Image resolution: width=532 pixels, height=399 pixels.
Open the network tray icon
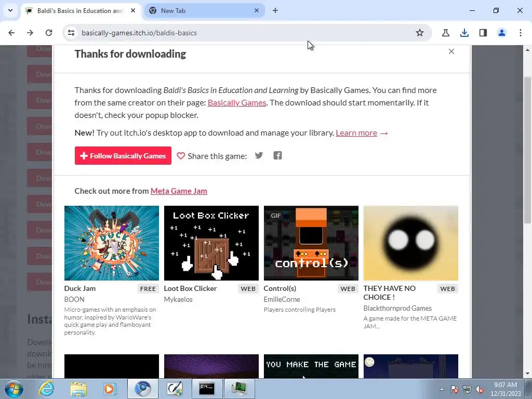(467, 389)
